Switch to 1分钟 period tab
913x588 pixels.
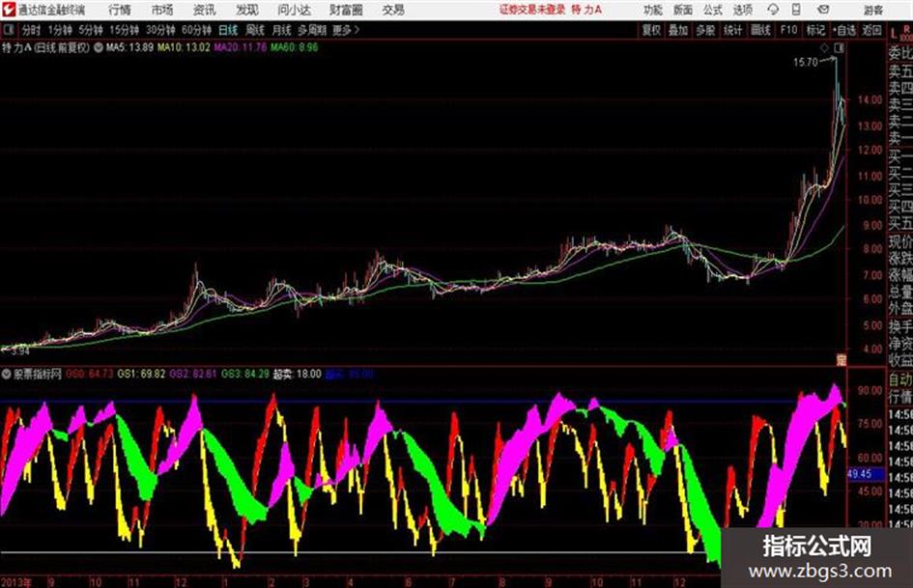[x=59, y=30]
